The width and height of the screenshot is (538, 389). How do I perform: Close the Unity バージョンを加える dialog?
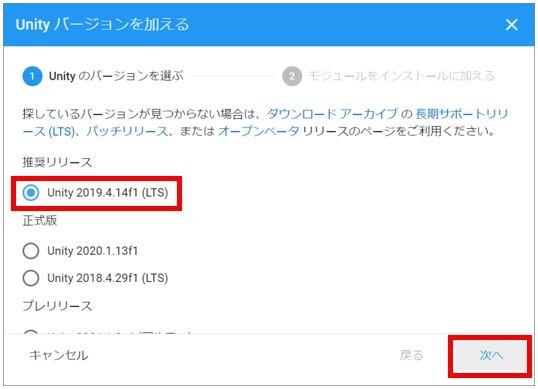[x=511, y=25]
